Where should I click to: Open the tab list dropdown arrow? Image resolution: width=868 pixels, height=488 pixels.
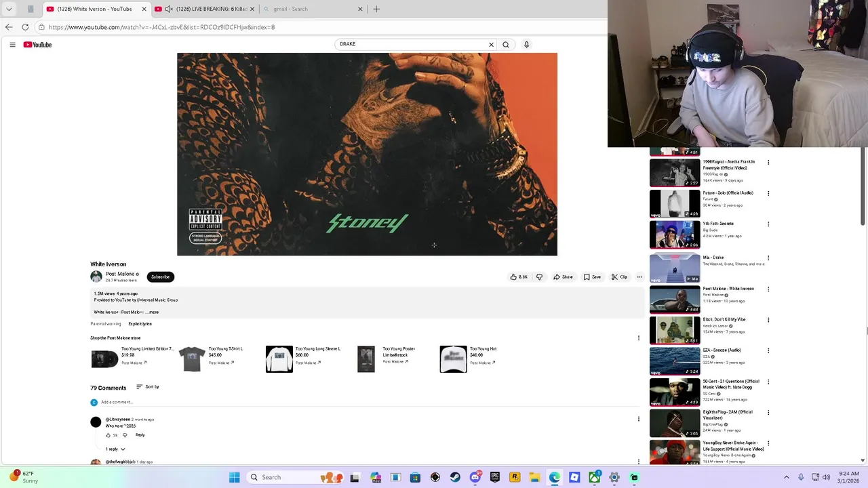9,9
